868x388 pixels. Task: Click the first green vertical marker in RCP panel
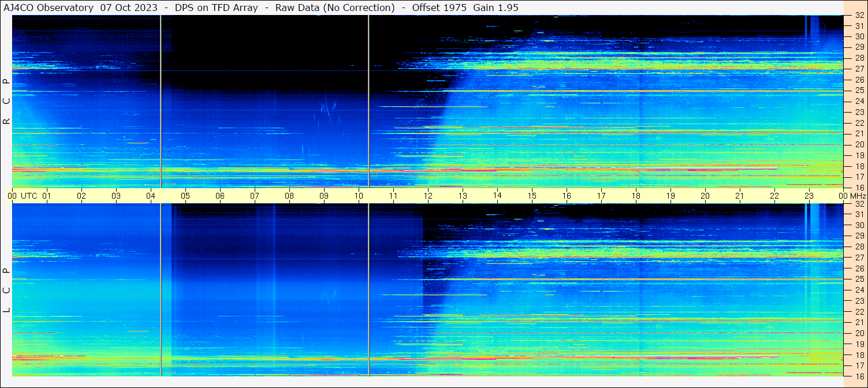pos(161,101)
